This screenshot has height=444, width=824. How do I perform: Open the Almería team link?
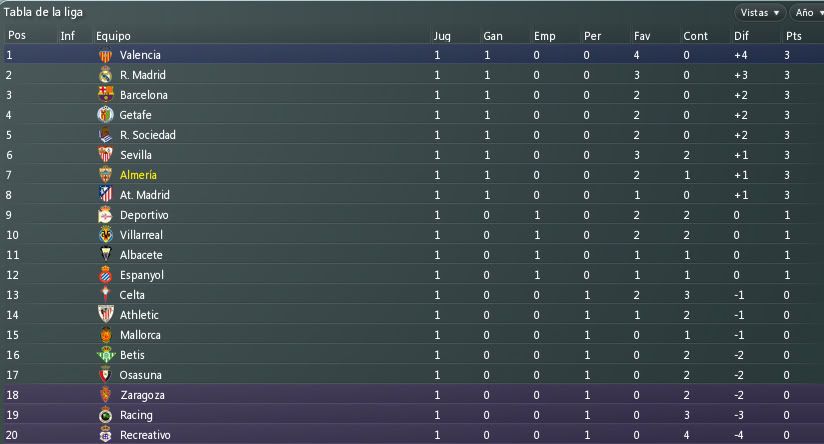pyautogui.click(x=138, y=175)
